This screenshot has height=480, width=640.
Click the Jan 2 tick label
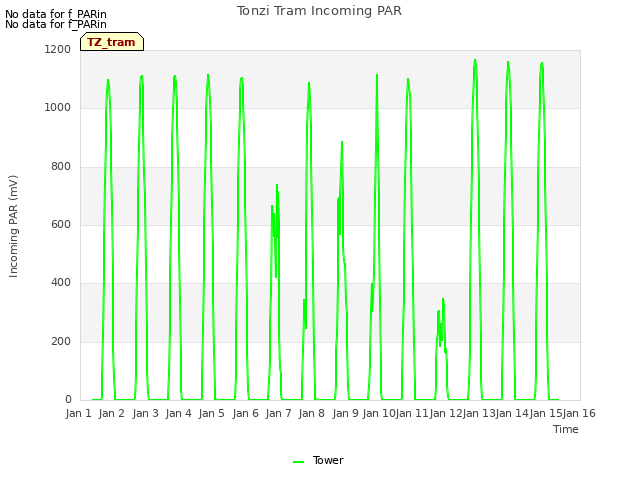(111, 413)
